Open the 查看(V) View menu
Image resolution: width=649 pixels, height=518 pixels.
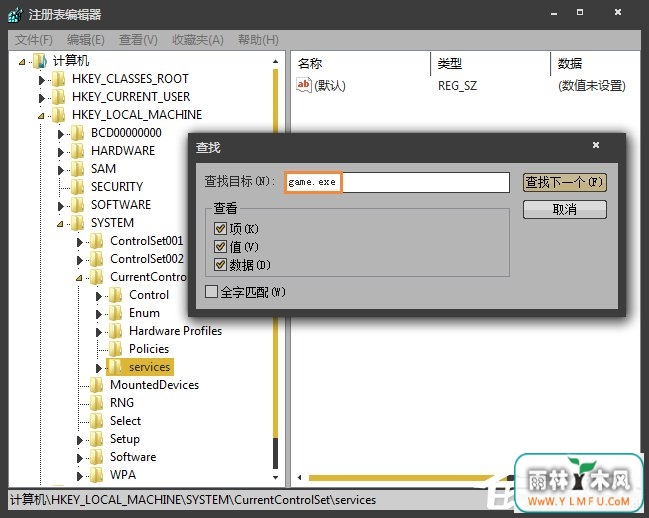[138, 40]
